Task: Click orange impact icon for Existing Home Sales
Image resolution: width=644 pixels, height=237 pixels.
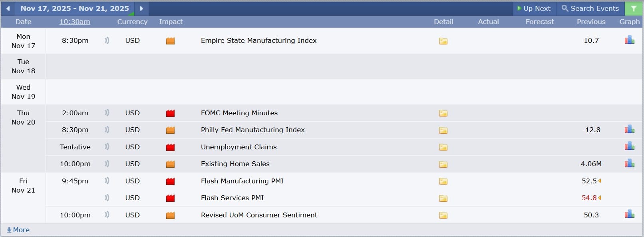Action: (171, 164)
